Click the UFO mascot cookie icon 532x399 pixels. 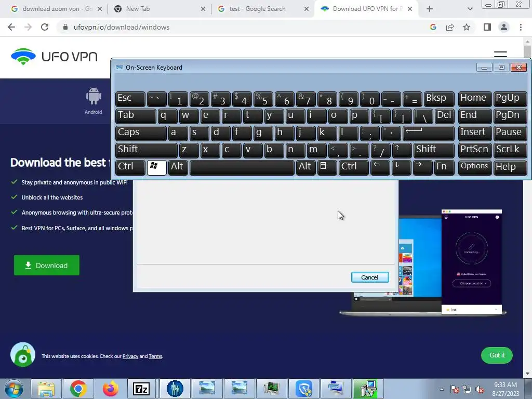[23, 355]
